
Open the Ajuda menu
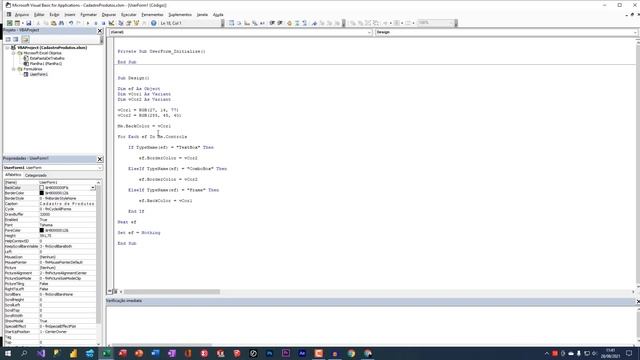[218, 15]
